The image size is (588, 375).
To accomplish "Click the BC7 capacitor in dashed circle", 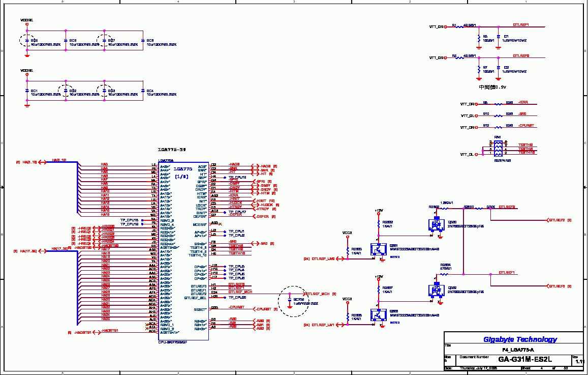I will pos(105,40).
